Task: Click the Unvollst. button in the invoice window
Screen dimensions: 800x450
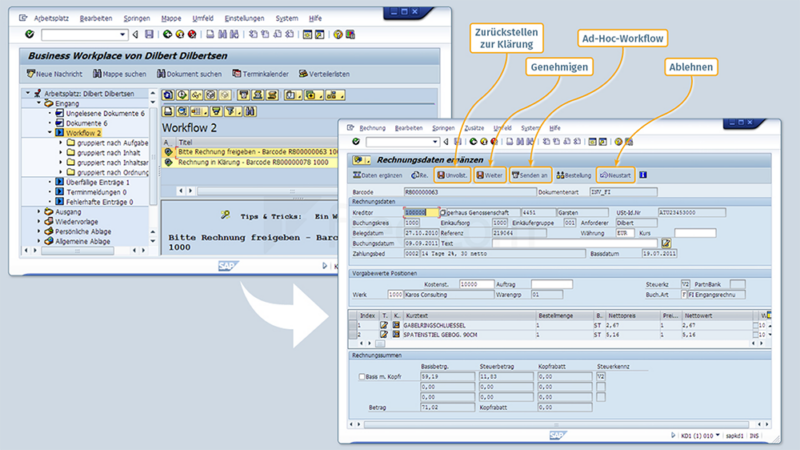Action: point(452,175)
